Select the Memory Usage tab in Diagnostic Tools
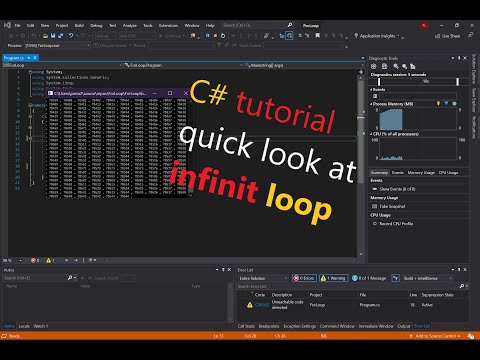This screenshot has height=360, width=480. coord(421,172)
